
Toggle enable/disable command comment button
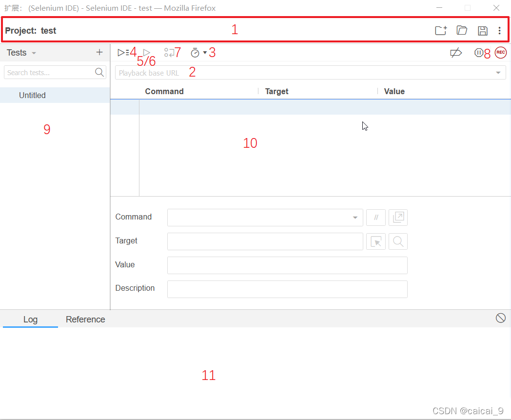(x=376, y=218)
